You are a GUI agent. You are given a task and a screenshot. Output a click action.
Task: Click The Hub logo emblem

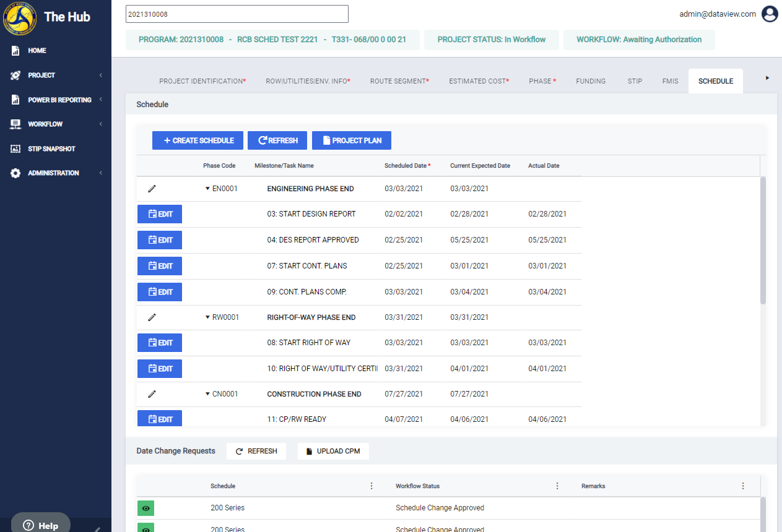click(x=20, y=18)
